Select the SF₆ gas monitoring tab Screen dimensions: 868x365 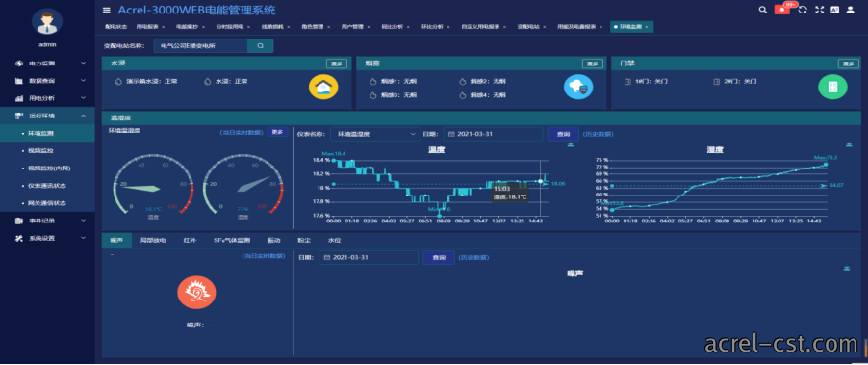pyautogui.click(x=232, y=241)
